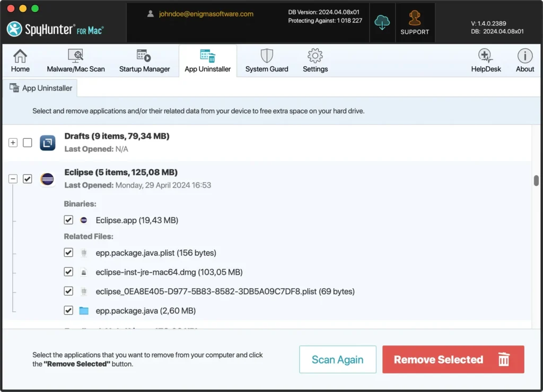Uncheck the Eclipse.app binary checkbox
Viewport: 543px width, 392px height.
pyautogui.click(x=68, y=220)
